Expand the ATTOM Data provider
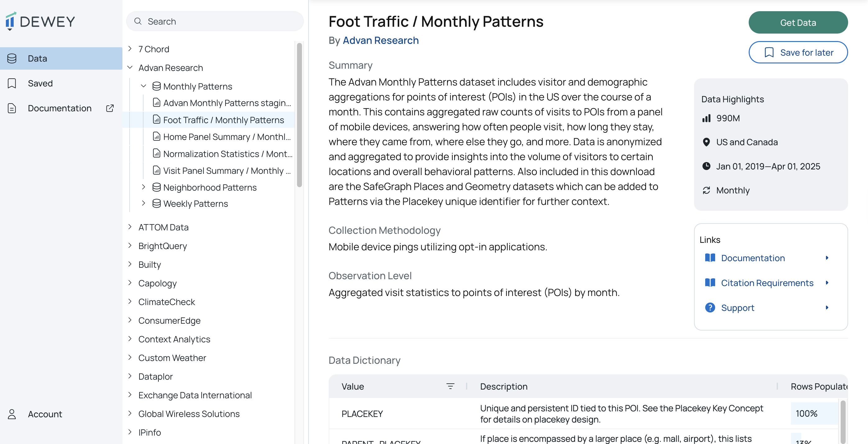The height and width of the screenshot is (444, 868). click(130, 227)
